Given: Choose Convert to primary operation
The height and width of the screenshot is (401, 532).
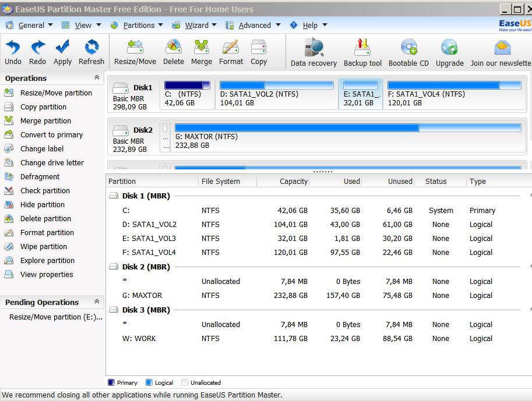Looking at the screenshot, I should click(x=44, y=134).
